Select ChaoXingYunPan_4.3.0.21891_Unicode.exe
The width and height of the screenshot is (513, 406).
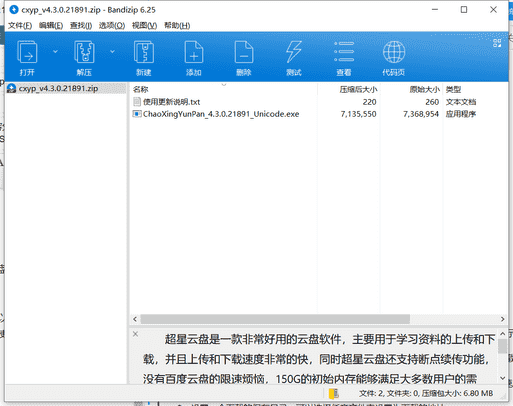click(x=221, y=114)
